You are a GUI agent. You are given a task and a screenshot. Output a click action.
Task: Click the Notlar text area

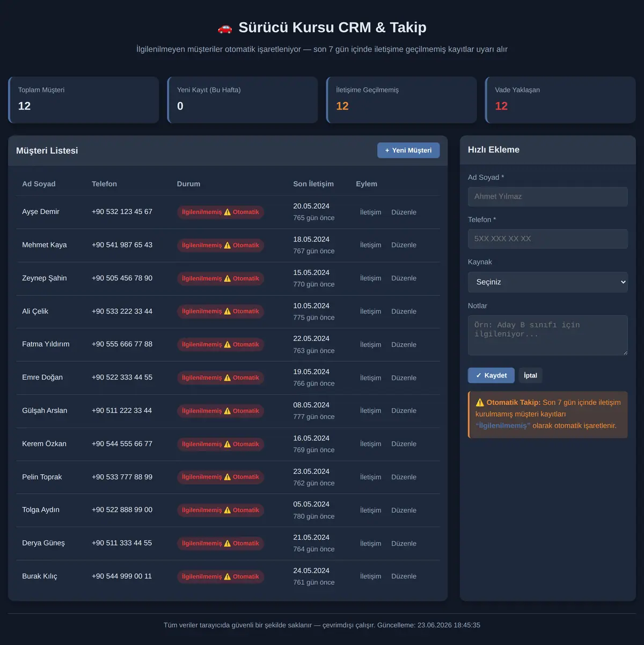(x=547, y=336)
